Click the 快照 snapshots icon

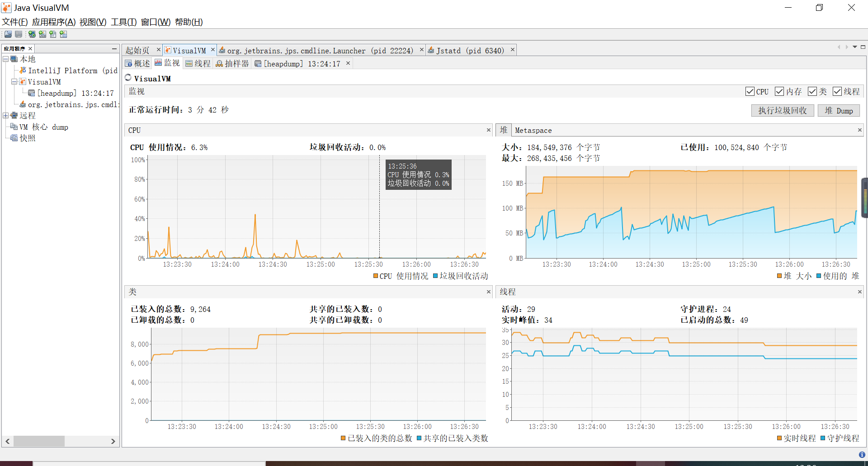pos(14,138)
